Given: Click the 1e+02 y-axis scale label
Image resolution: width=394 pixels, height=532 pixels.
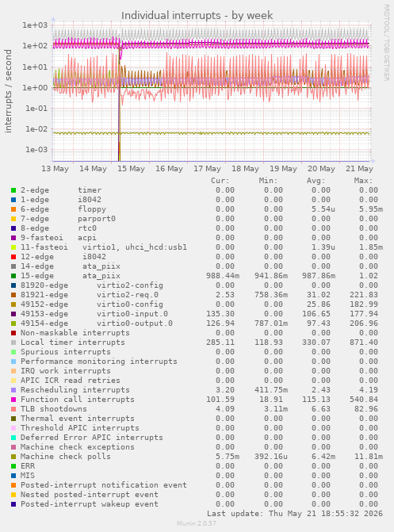Looking at the screenshot, I should [x=35, y=46].
